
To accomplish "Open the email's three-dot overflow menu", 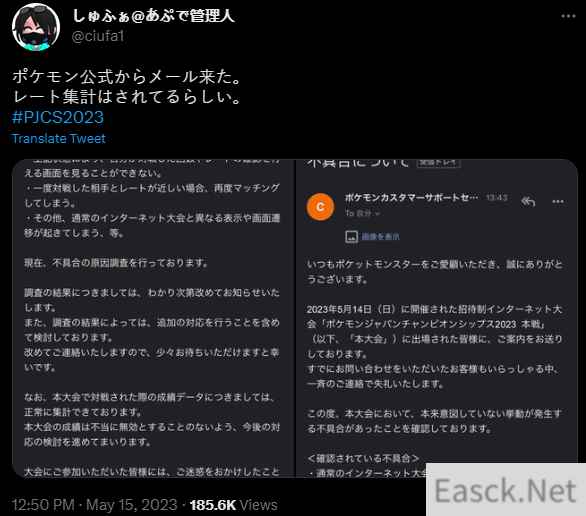I will point(558,202).
